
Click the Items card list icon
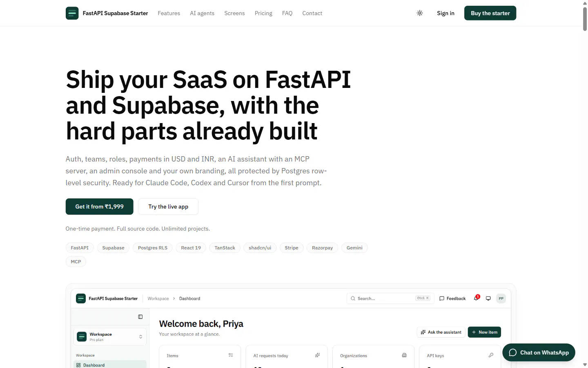pos(231,355)
